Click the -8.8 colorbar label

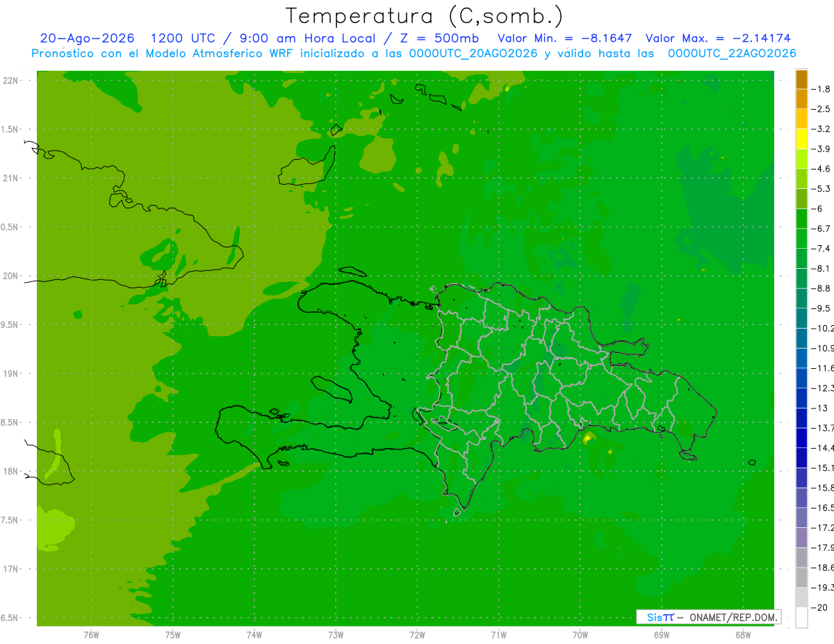(x=822, y=288)
